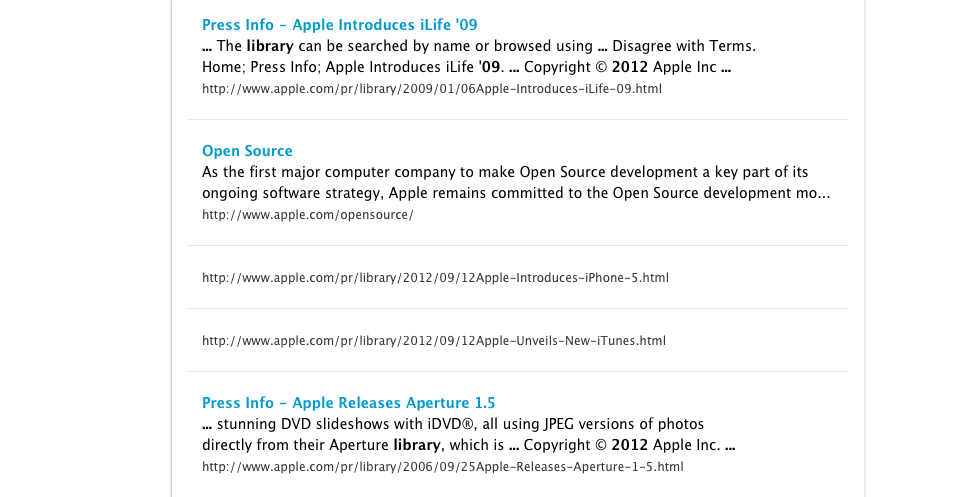This screenshot has width=969, height=497.
Task: Open 'Apple Releases Aperture 1.5' press result title
Action: point(349,403)
